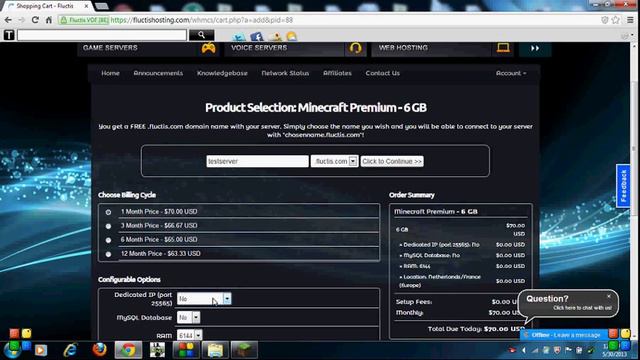This screenshot has width=640, height=360.
Task: Select the 6 Month Price billing cycle
Action: [x=108, y=240]
